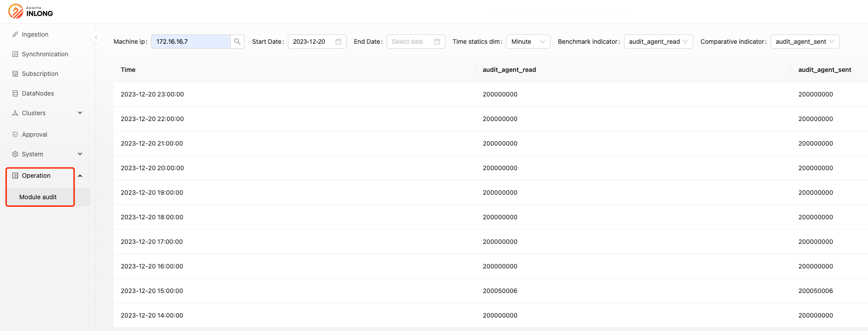Click the Approval shield icon
The width and height of the screenshot is (868, 331).
(15, 134)
